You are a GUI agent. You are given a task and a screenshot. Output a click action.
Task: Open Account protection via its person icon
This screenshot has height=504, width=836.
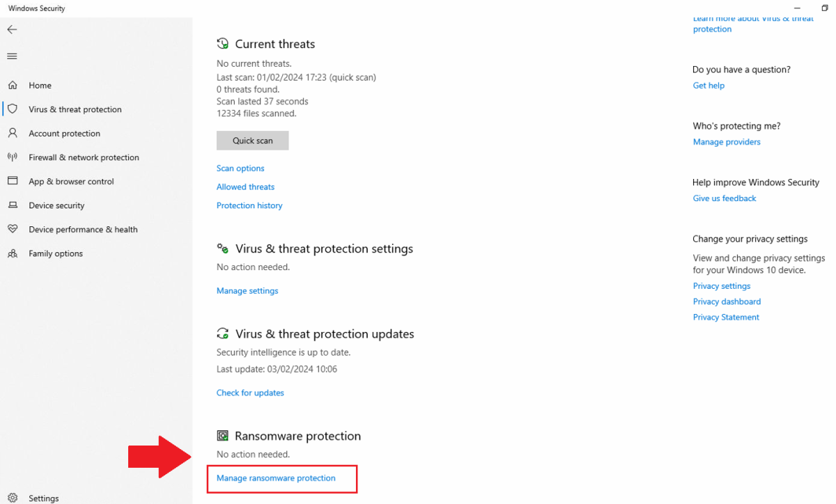pyautogui.click(x=13, y=133)
